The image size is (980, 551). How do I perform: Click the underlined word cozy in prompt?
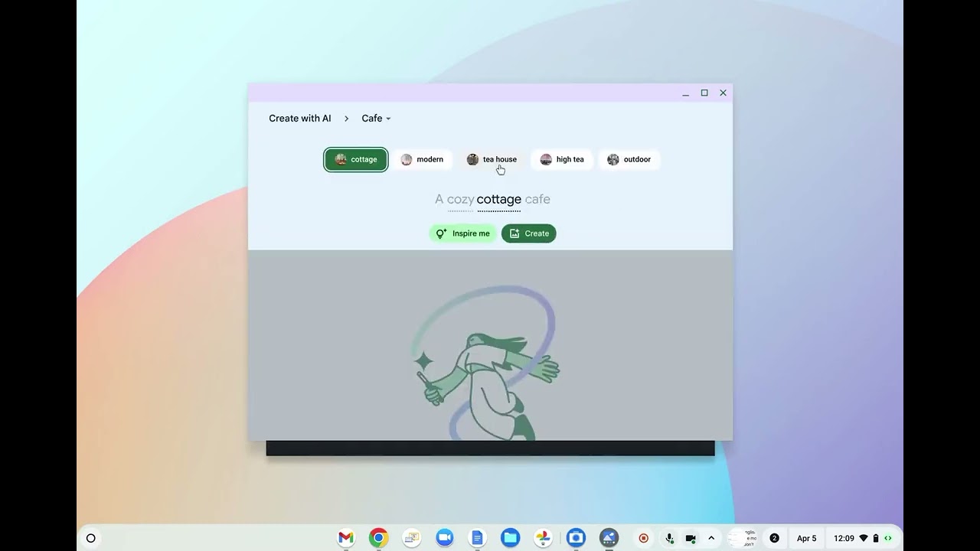[460, 200]
